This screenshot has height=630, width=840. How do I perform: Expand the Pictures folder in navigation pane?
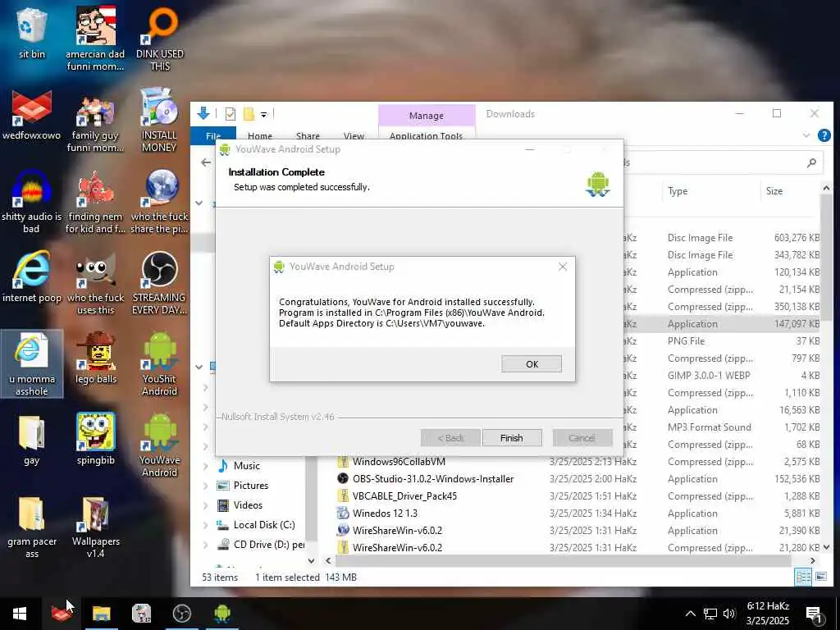[205, 486]
